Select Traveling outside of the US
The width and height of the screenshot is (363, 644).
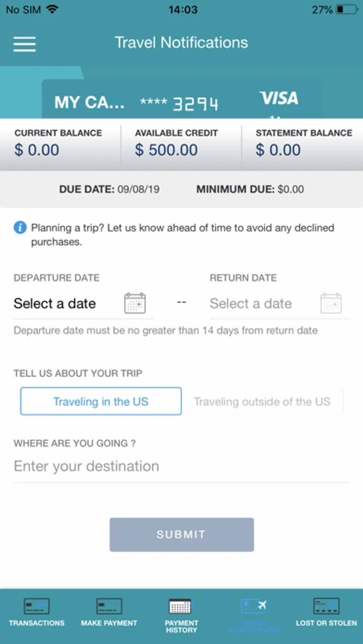click(262, 401)
